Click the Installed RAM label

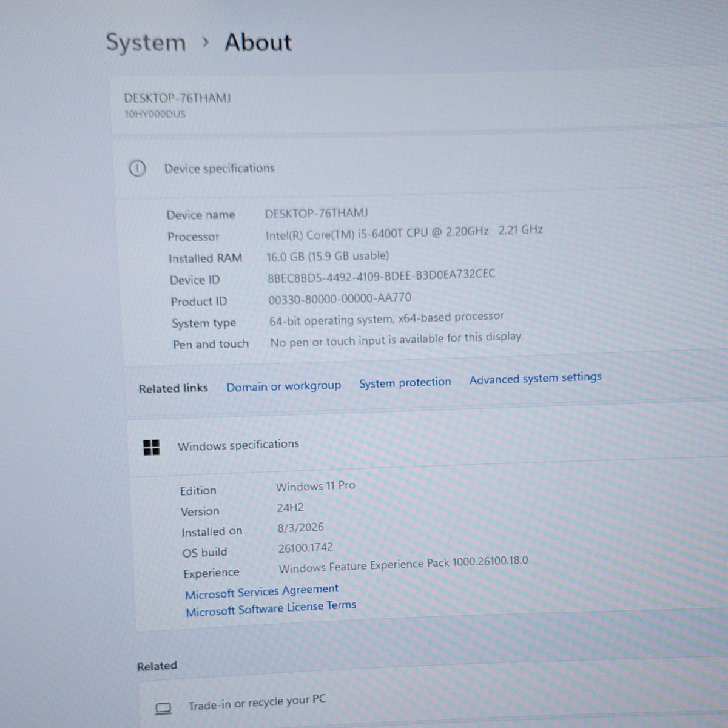pos(205,258)
